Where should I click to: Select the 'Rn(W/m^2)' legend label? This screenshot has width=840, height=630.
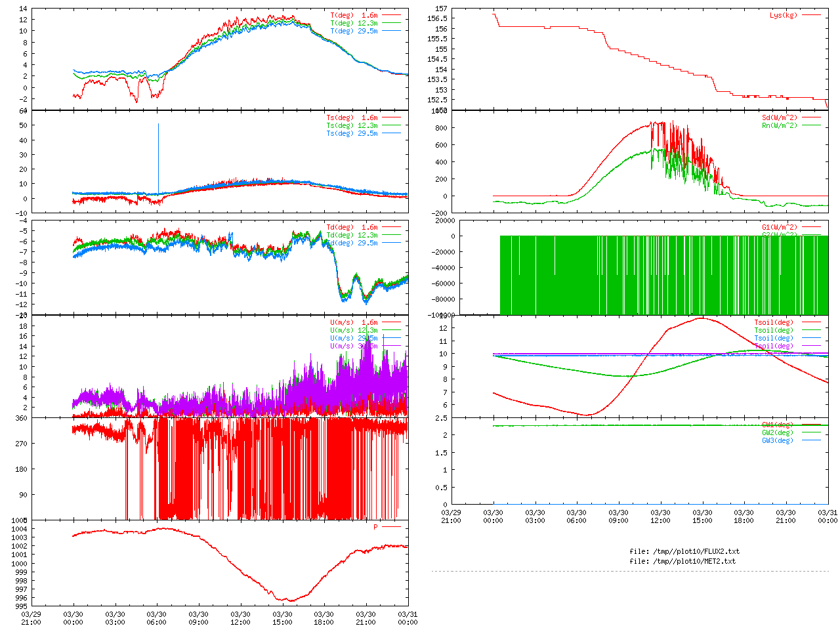780,125
